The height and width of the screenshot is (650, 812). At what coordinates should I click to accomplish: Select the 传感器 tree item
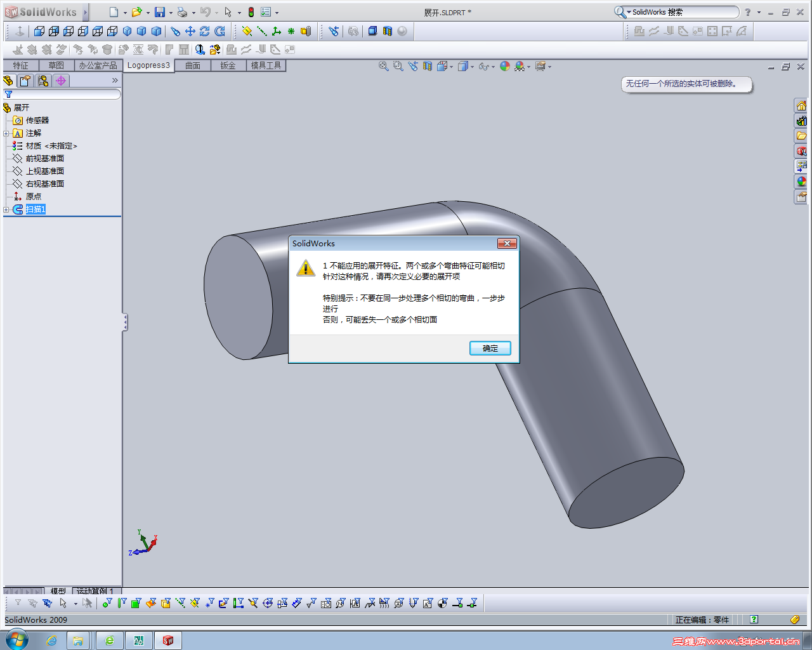pyautogui.click(x=37, y=121)
